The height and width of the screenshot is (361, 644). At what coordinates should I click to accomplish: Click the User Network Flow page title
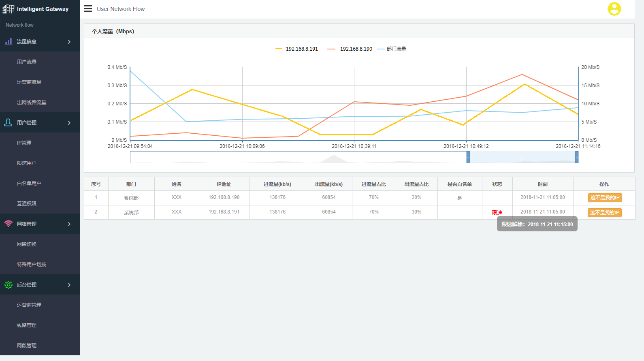pyautogui.click(x=121, y=9)
